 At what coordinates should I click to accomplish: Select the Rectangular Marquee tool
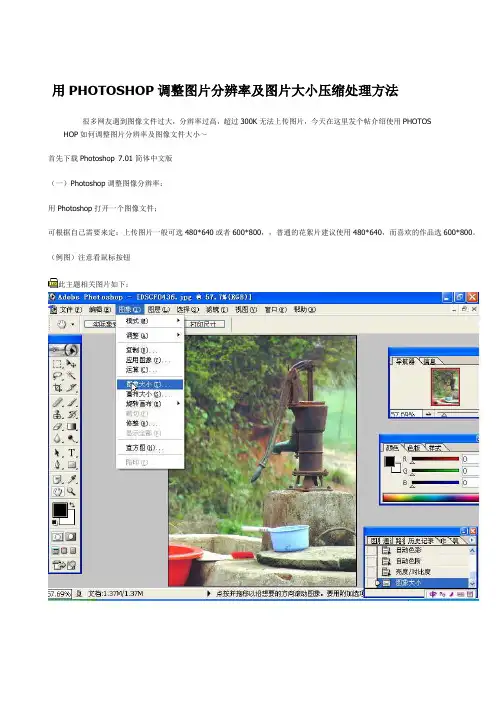(x=58, y=364)
